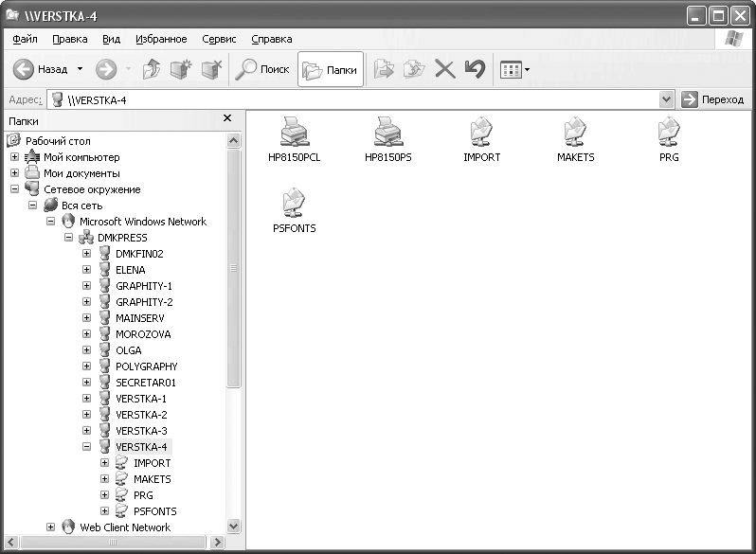Toggle the Папки folders pane button
The width and height of the screenshot is (756, 554).
(330, 69)
